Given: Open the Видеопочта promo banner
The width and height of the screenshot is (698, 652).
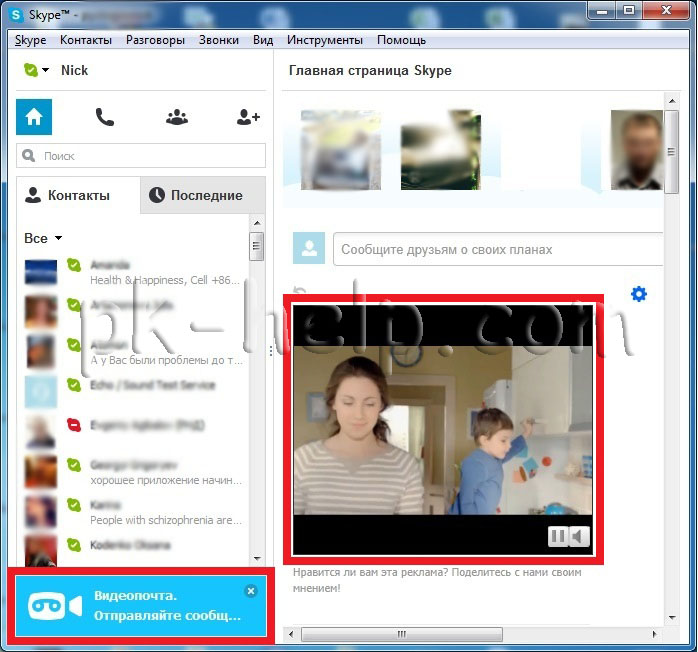Looking at the screenshot, I should [x=141, y=606].
